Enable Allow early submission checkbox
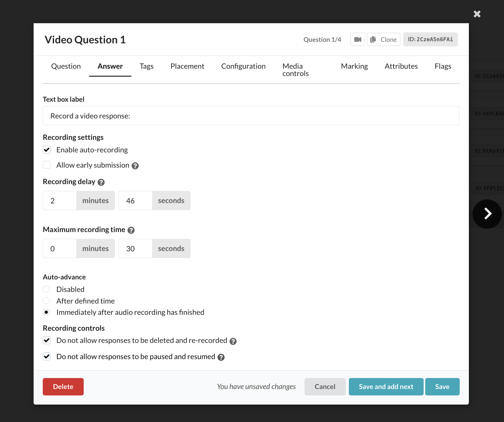The width and height of the screenshot is (504, 422). 47,165
